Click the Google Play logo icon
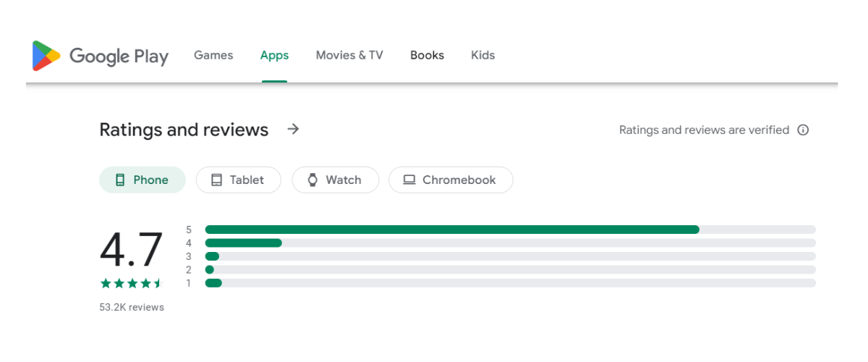The image size is (868, 362). click(46, 56)
